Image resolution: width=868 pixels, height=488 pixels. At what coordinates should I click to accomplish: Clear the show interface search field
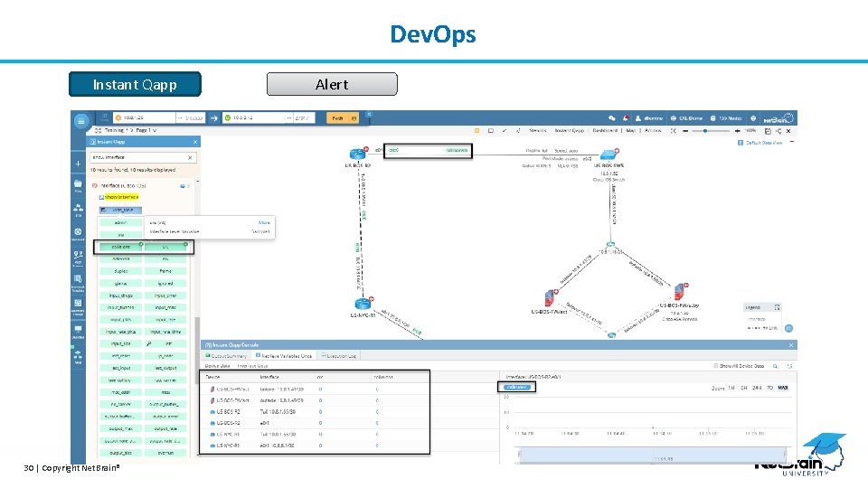pyautogui.click(x=191, y=157)
